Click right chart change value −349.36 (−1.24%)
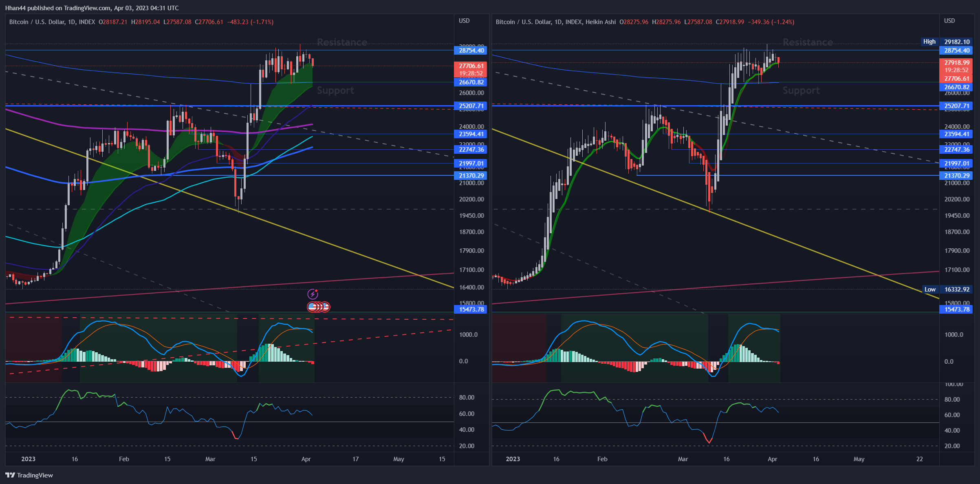The height and width of the screenshot is (484, 980). [771, 22]
